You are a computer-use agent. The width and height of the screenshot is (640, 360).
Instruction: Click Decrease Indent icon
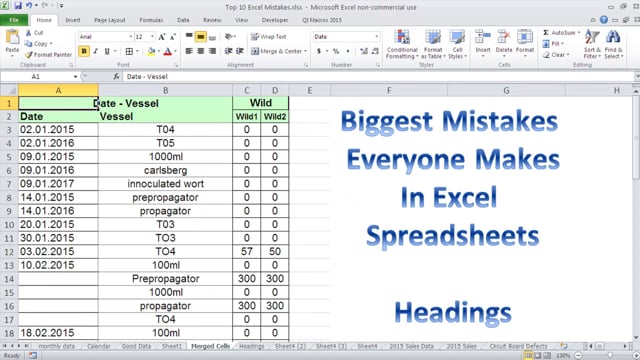click(x=229, y=51)
